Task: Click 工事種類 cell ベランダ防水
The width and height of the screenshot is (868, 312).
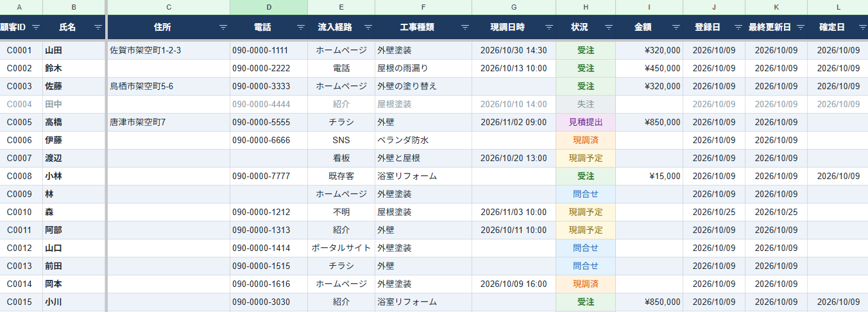Action: pos(423,140)
